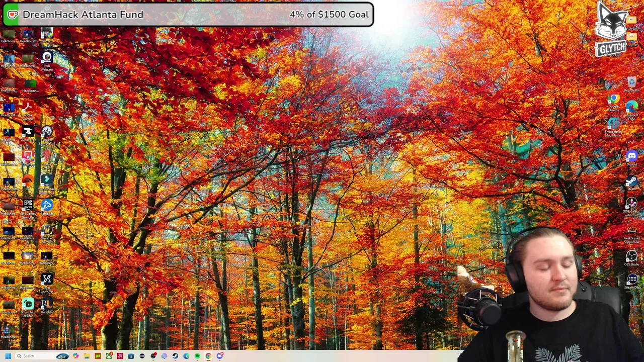
Task: Open the Iriun Webcam desktop shortcut
Action: click(x=47, y=59)
